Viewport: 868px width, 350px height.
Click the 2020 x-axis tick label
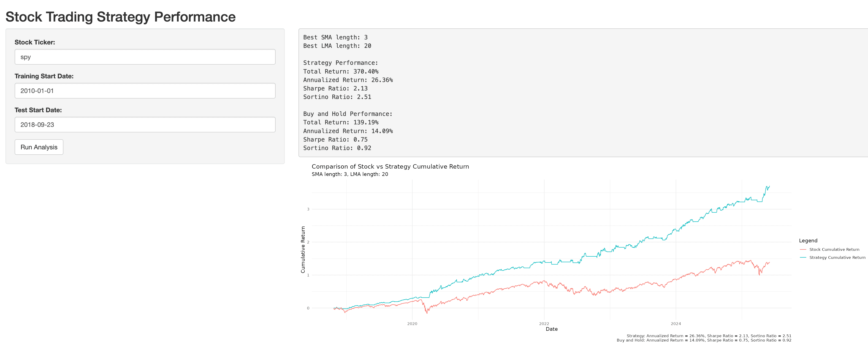412,324
